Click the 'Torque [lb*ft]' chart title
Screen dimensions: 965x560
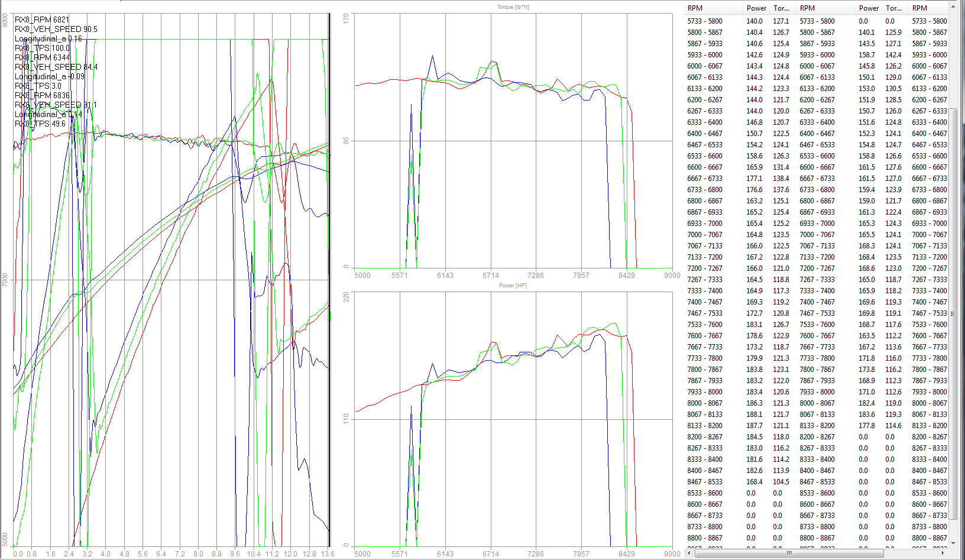pyautogui.click(x=513, y=7)
